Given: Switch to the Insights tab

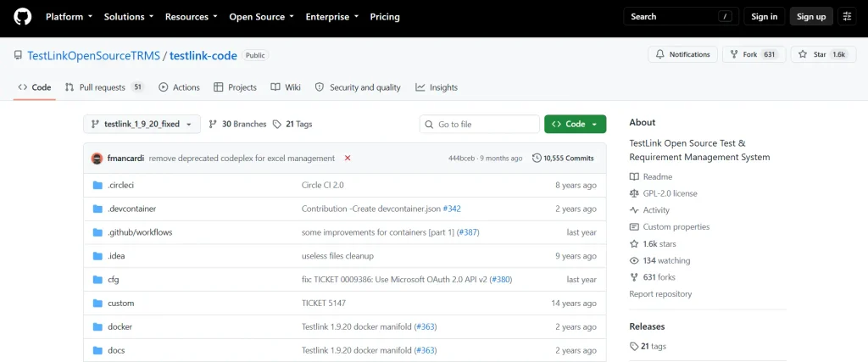Looking at the screenshot, I should (437, 87).
